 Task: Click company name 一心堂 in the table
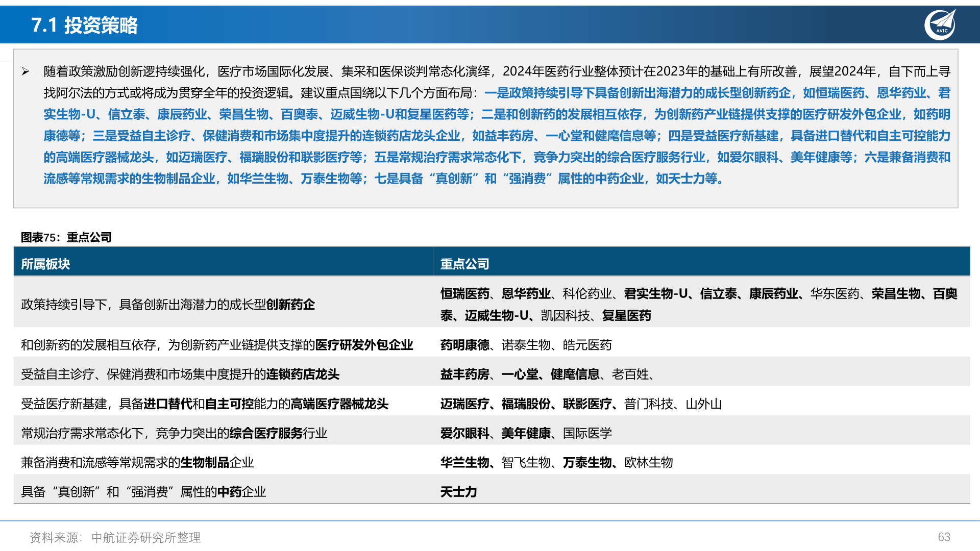tap(520, 374)
